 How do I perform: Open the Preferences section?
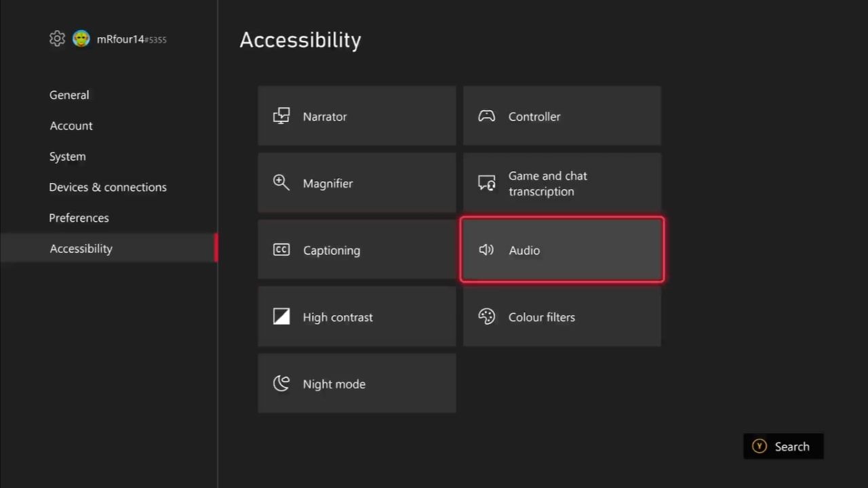pyautogui.click(x=79, y=218)
